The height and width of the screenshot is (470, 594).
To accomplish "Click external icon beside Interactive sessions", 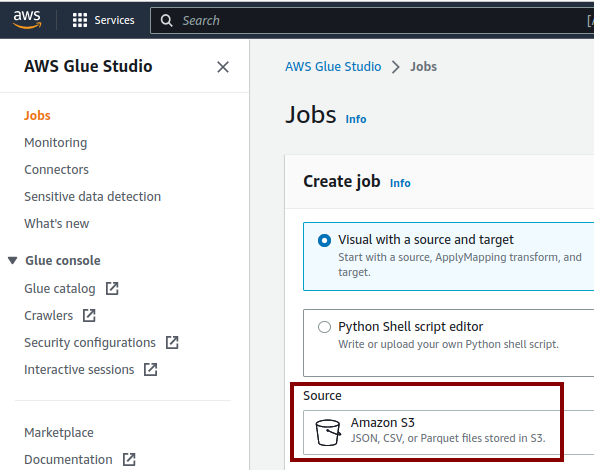I will pos(151,370).
